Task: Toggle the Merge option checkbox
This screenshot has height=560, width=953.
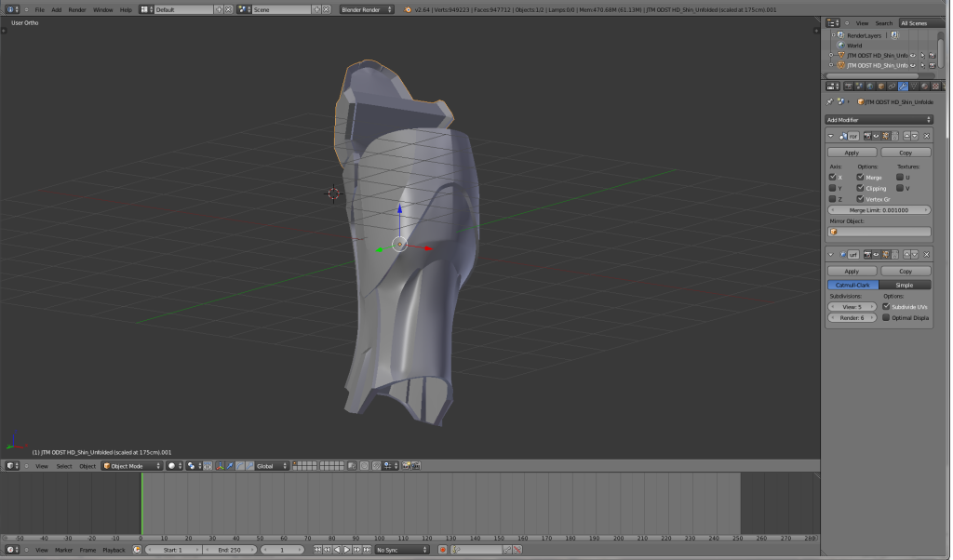Action: click(x=861, y=178)
